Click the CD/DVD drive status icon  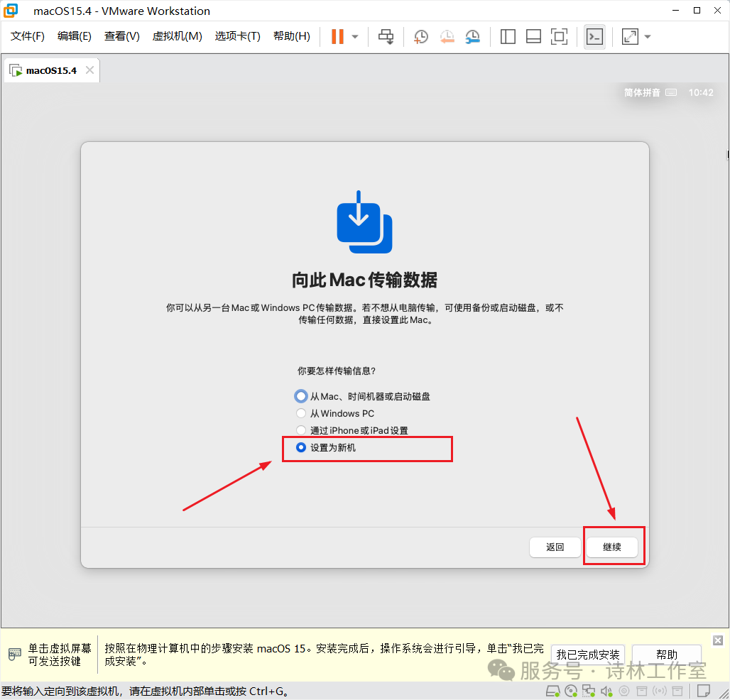pyautogui.click(x=571, y=691)
